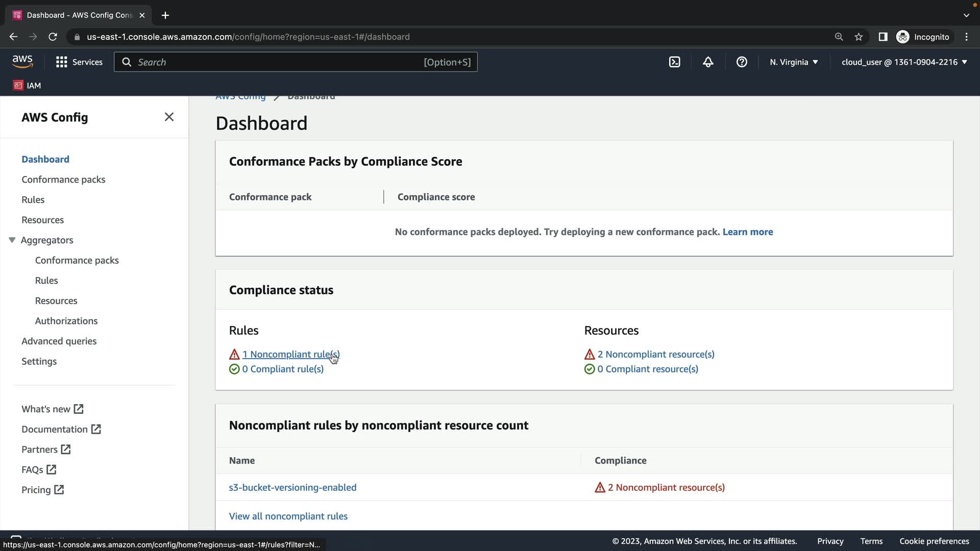Select Conformance packs in sidebar menu

pyautogui.click(x=63, y=180)
